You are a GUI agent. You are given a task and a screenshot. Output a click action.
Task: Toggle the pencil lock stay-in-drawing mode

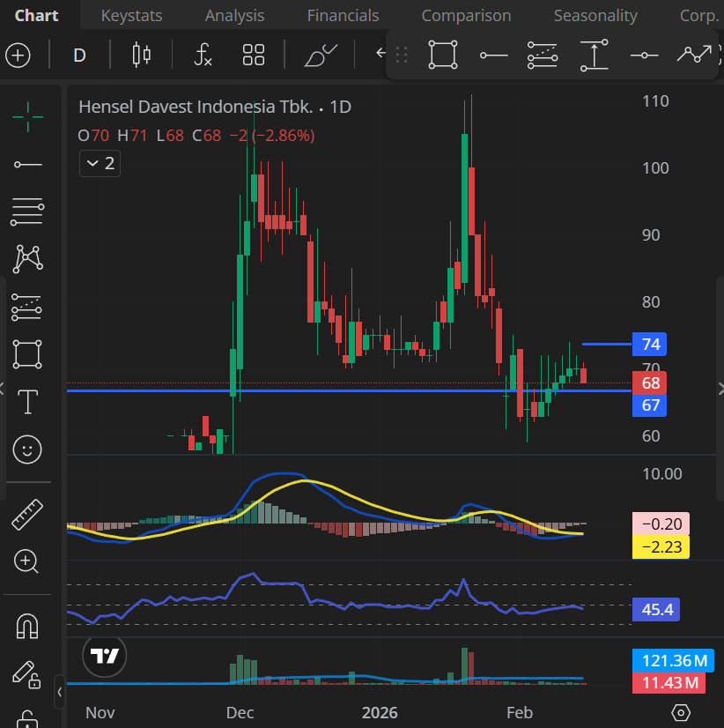26,674
